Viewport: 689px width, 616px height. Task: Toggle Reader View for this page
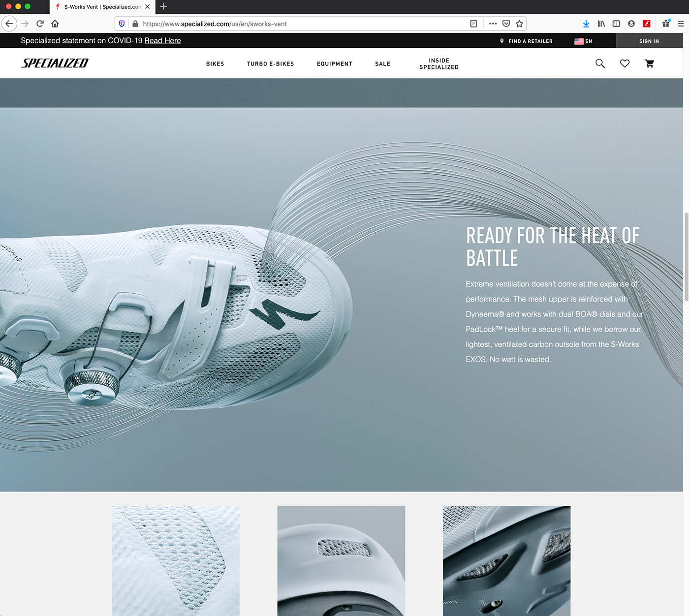click(x=473, y=23)
